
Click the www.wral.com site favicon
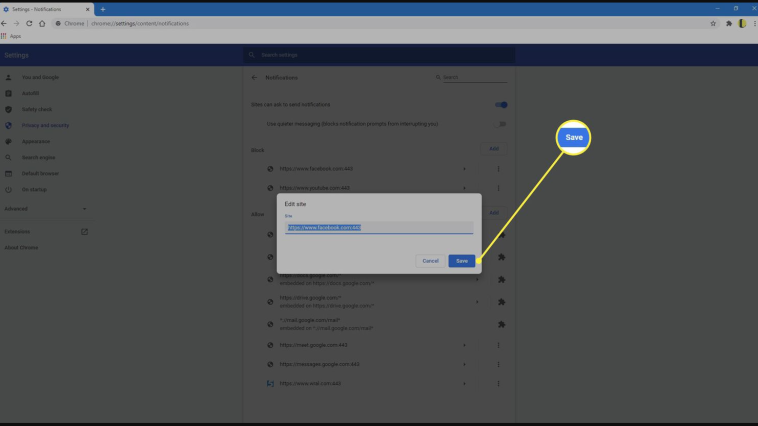pos(270,383)
